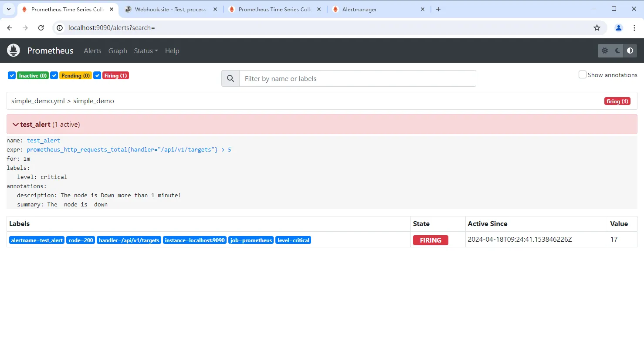This screenshot has width=644, height=351.
Task: Switch to the Webhook.site tab
Action: pyautogui.click(x=170, y=9)
